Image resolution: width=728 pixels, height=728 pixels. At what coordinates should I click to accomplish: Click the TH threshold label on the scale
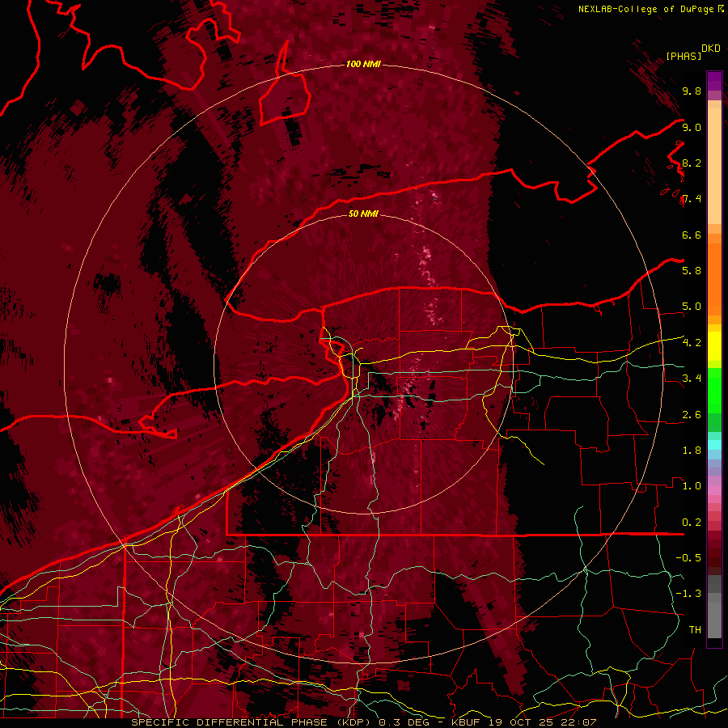(695, 630)
